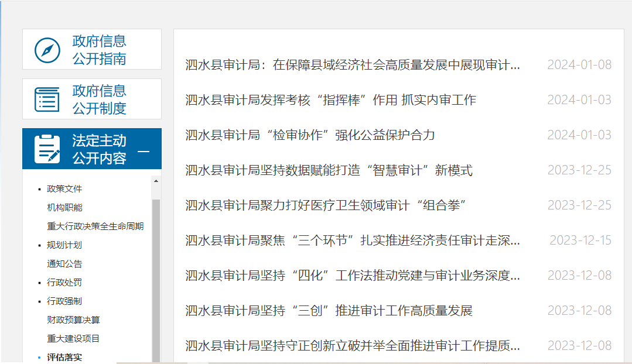The height and width of the screenshot is (364, 632).
Task: Open article 在保障县域经济社会高质量发展中展现审计
Action: pos(353,65)
